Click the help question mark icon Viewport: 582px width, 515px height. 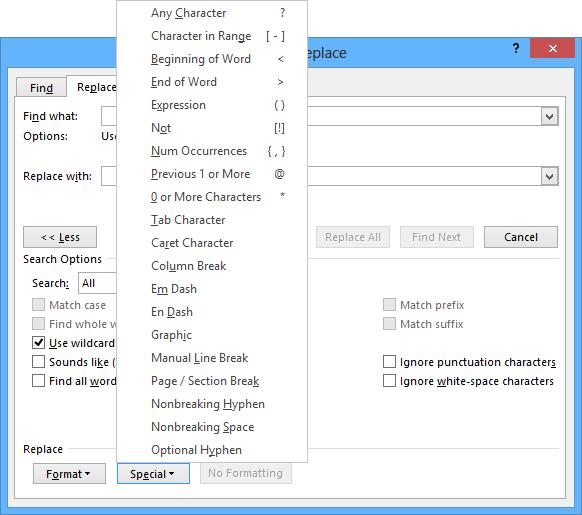[x=516, y=49]
